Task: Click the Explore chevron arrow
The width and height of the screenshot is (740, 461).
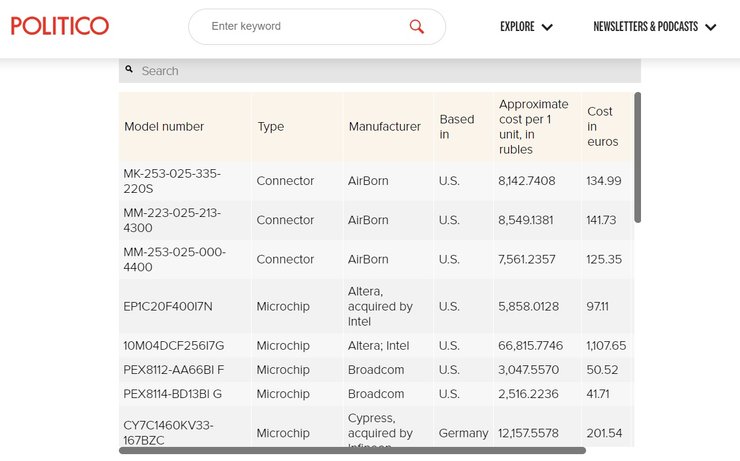Action: click(547, 27)
